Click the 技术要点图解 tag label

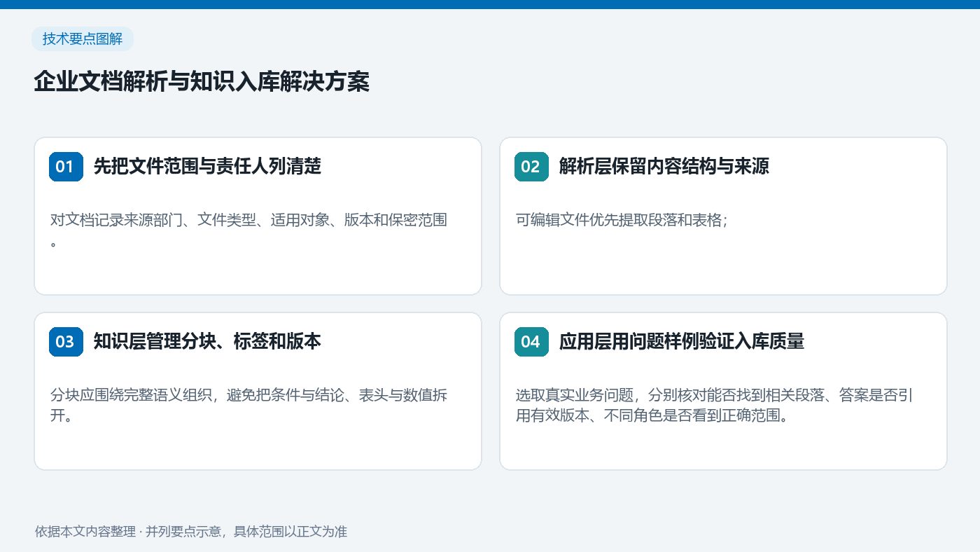click(83, 39)
